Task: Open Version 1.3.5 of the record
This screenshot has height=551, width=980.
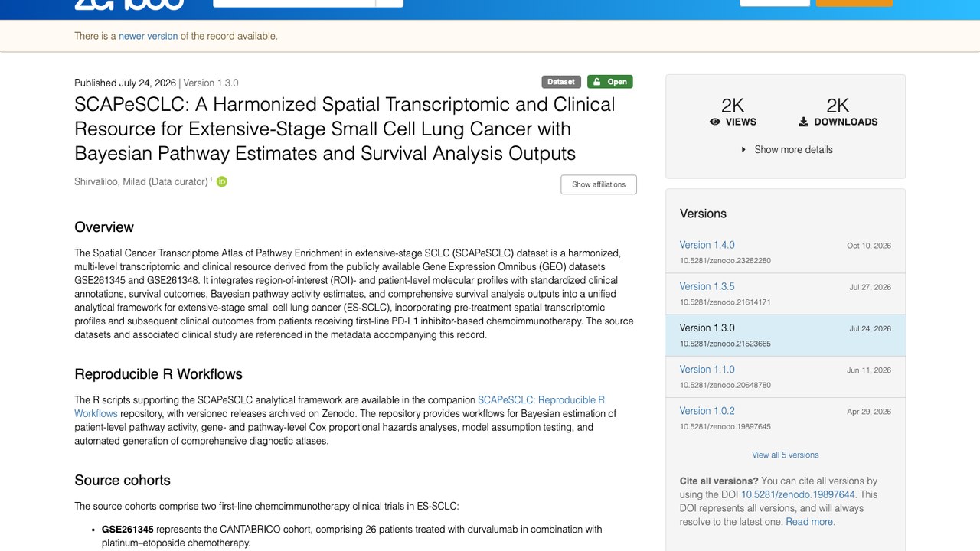Action: (707, 286)
